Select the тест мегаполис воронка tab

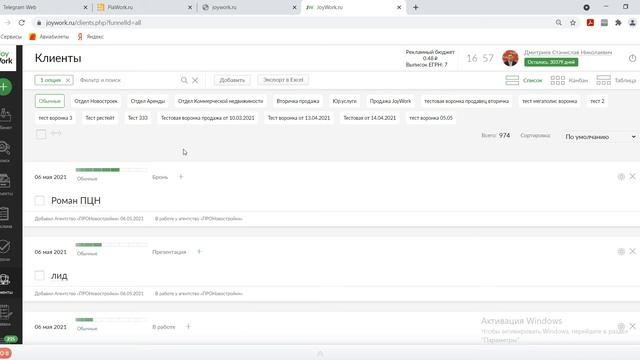point(549,101)
